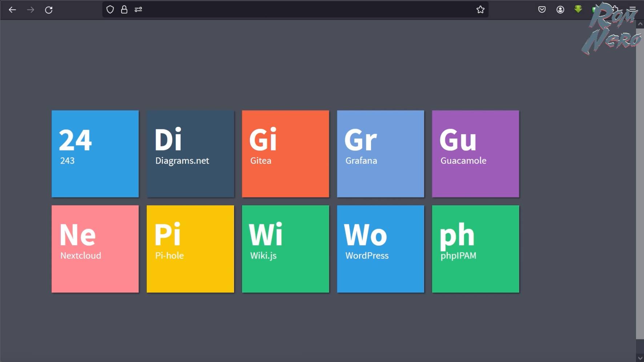This screenshot has width=644, height=362.
Task: Open the Firefox account menu
Action: point(560,9)
